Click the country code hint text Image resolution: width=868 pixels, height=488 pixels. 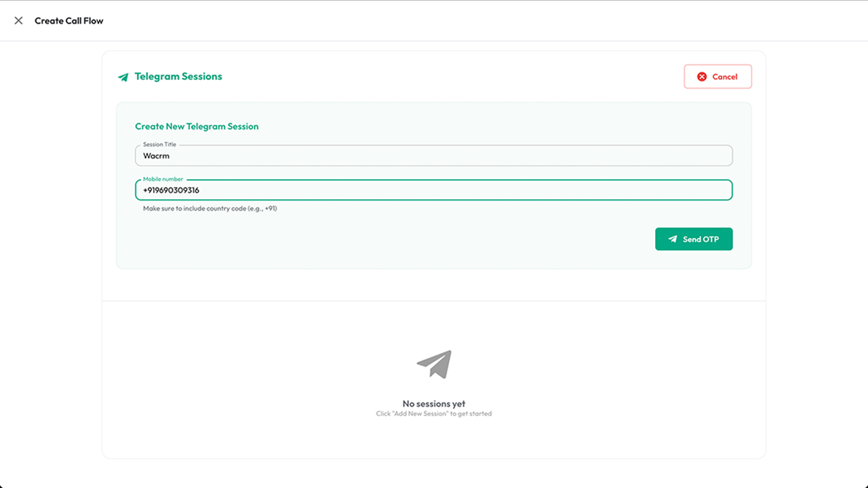[210, 209]
